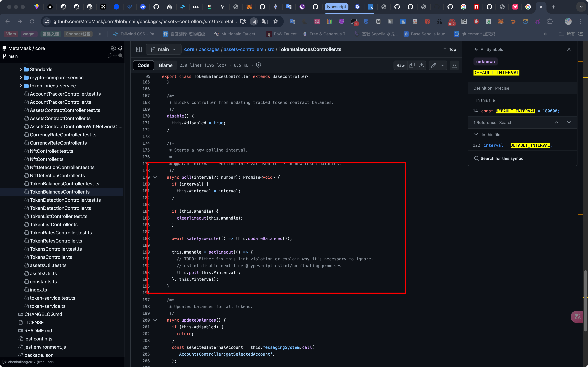Open a new browser tab
Viewport: 588px width, 367px height.
pos(553,7)
